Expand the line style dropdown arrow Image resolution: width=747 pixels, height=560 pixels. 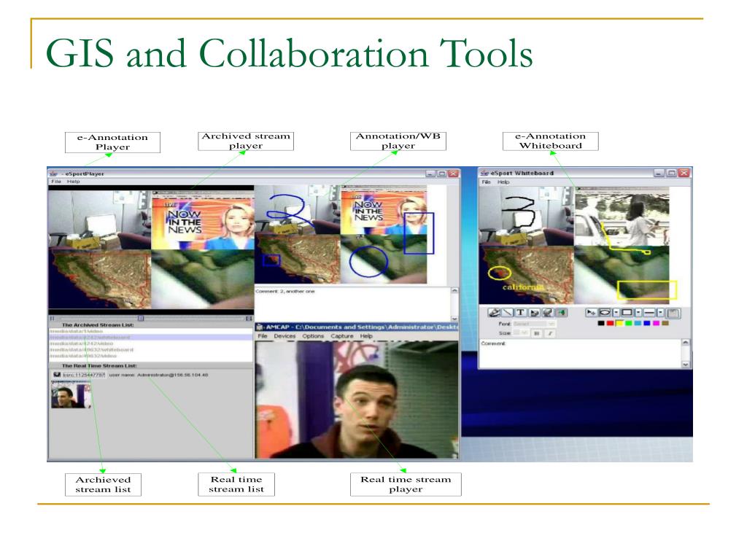tap(660, 312)
